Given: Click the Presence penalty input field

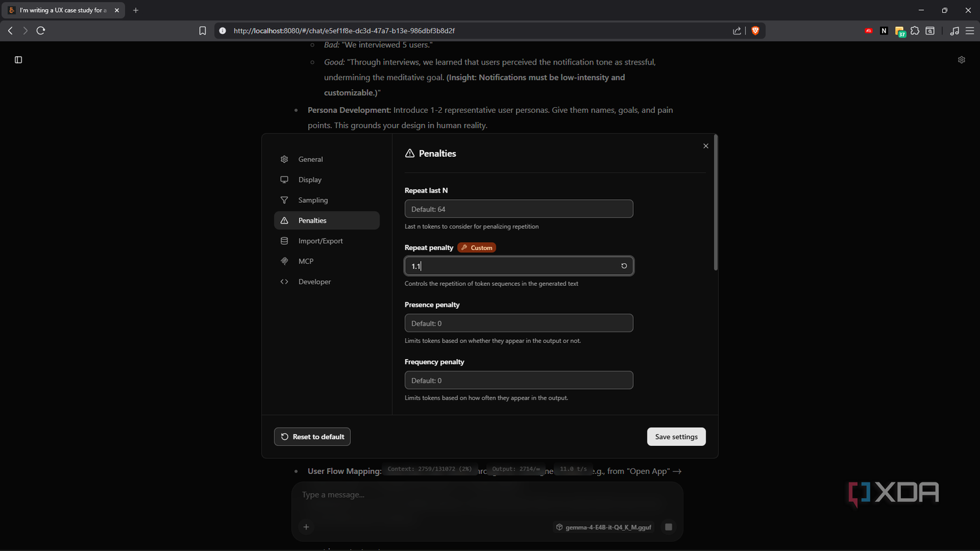Looking at the screenshot, I should tap(519, 323).
